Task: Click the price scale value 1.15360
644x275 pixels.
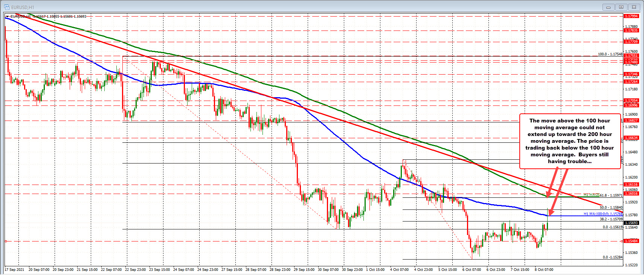Action: pos(631,253)
